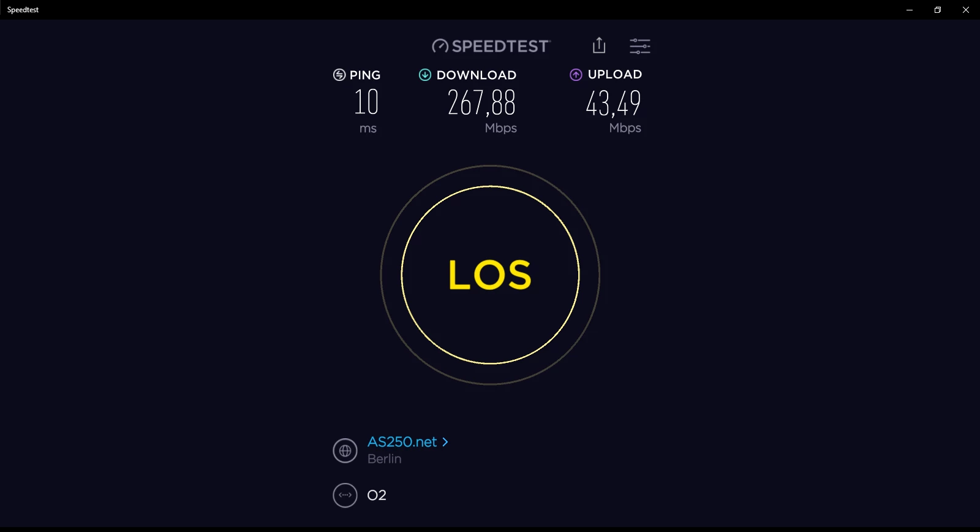Screen dimensions: 980x532
Task: Start the test with the LOS button
Action: coord(490,275)
